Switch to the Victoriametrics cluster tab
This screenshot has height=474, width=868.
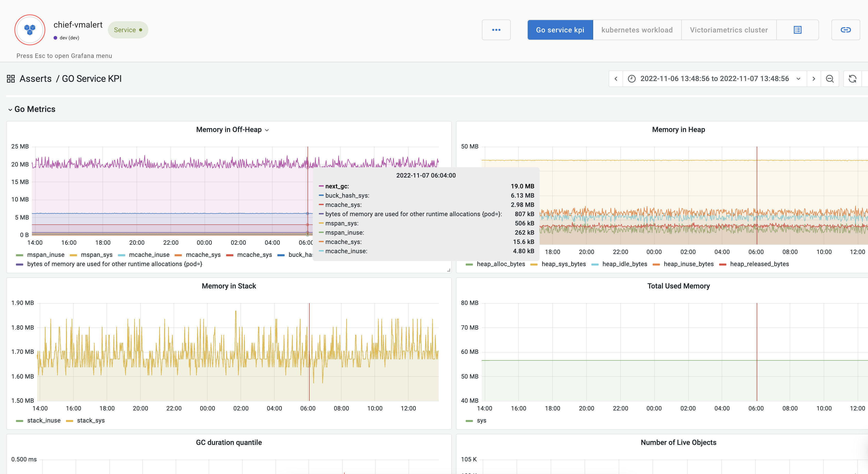point(728,30)
